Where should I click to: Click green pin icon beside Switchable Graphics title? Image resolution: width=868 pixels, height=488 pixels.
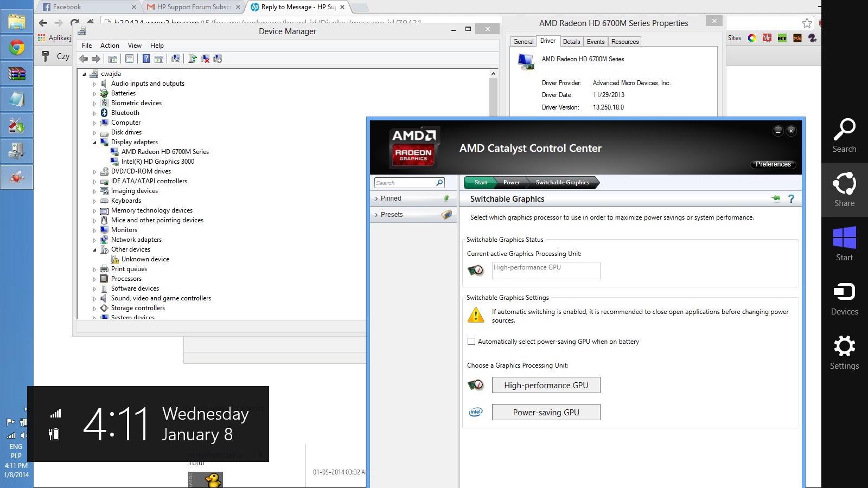point(776,198)
